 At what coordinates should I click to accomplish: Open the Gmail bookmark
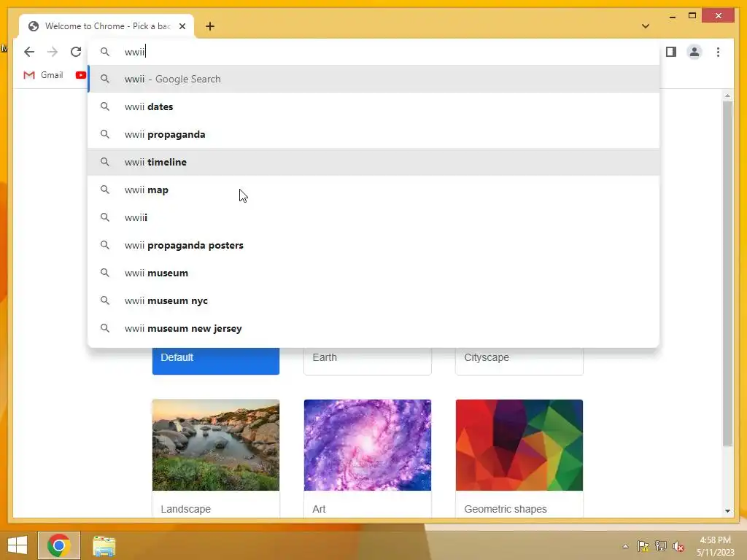tap(43, 75)
